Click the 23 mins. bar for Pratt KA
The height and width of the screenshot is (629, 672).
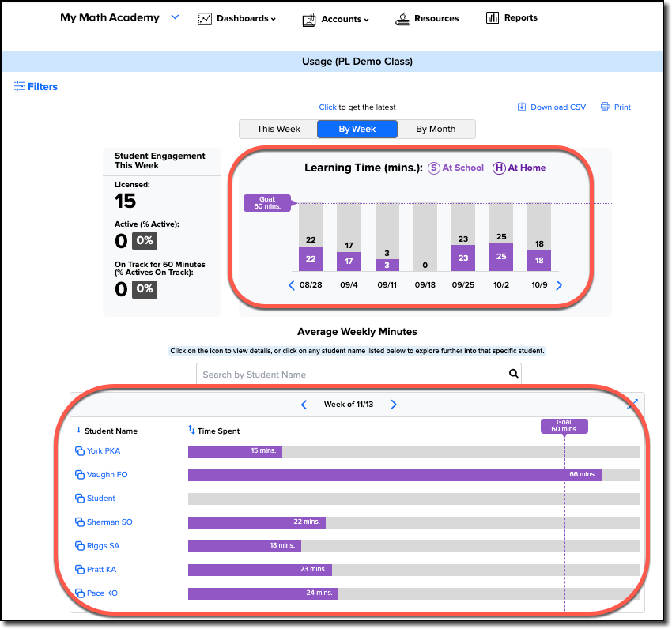[x=260, y=570]
